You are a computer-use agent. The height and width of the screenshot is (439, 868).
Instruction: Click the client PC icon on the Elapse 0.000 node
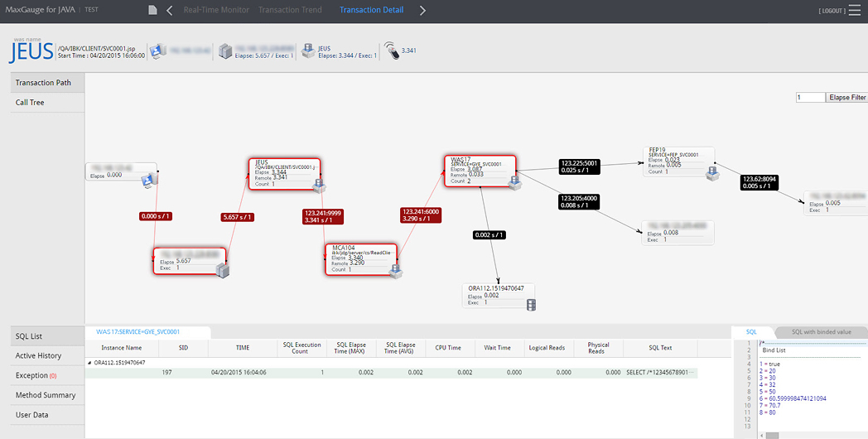tap(147, 180)
